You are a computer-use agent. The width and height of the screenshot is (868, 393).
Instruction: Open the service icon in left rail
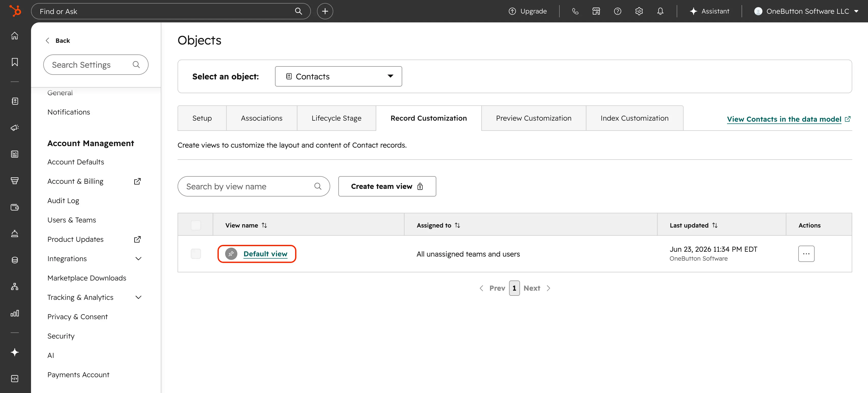click(15, 234)
